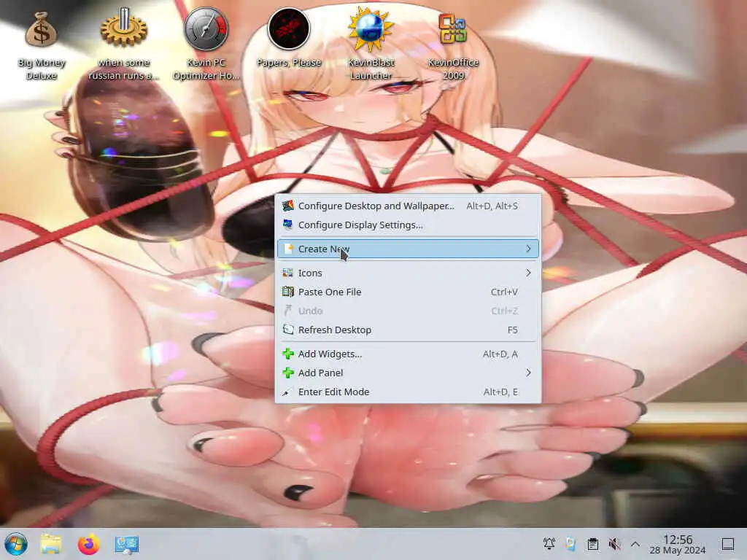The width and height of the screenshot is (747, 560).
Task: Expand the Add Panel submenu arrow
Action: tap(528, 373)
